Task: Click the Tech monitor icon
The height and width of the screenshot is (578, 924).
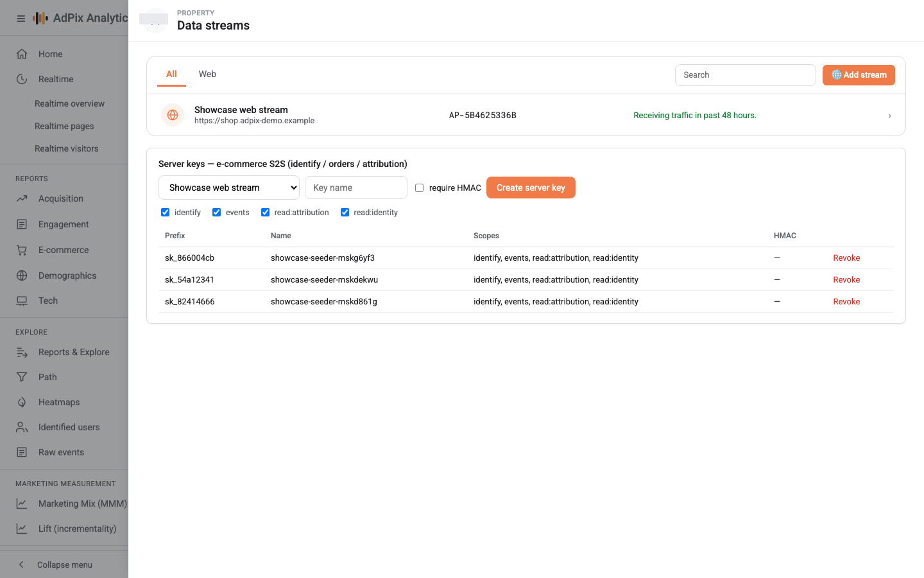Action: pyautogui.click(x=22, y=301)
